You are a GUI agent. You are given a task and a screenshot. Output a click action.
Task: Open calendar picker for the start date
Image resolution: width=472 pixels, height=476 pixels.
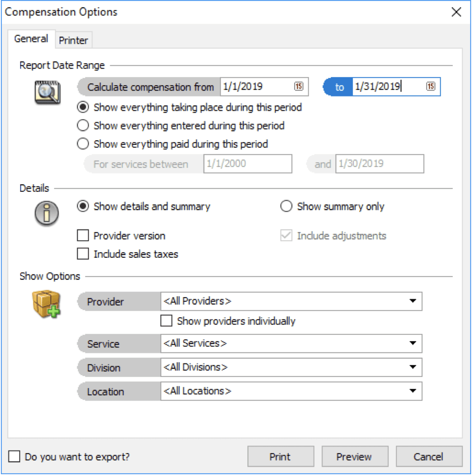pyautogui.click(x=299, y=87)
